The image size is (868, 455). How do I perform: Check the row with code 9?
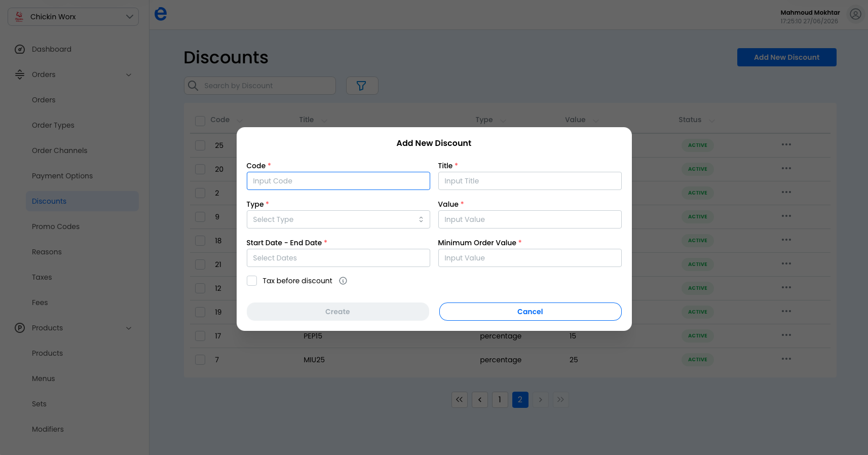tap(200, 217)
